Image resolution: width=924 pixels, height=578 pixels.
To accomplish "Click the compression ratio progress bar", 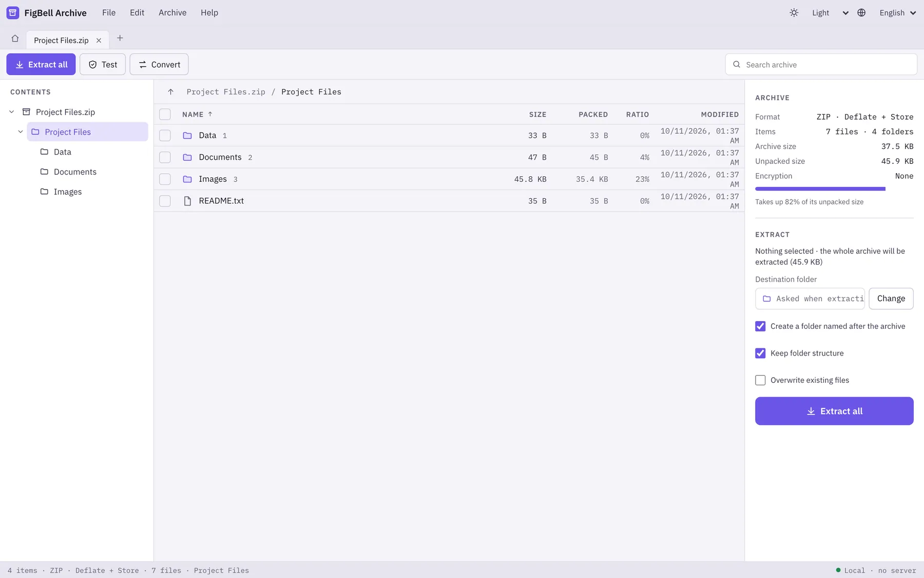I will click(x=834, y=189).
